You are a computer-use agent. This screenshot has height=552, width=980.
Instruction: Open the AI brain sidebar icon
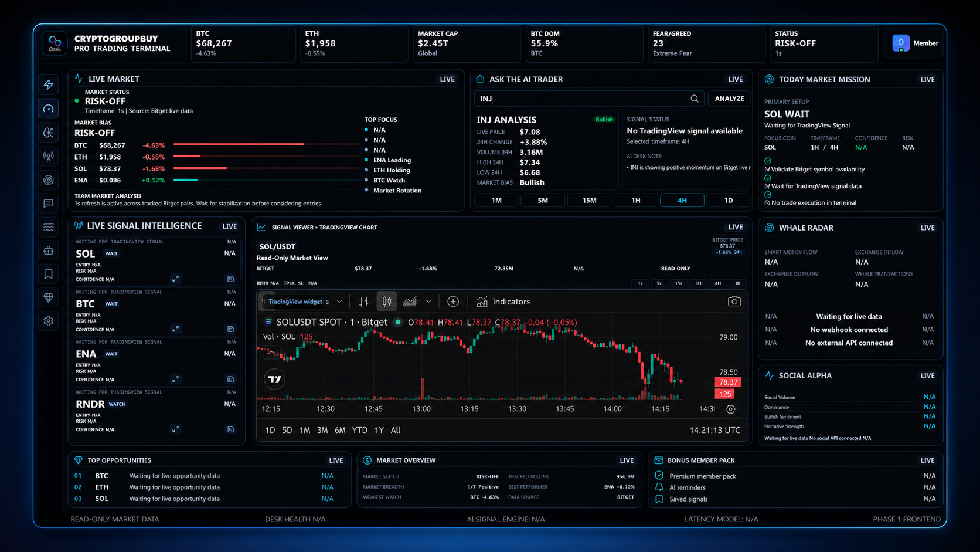pos(49,133)
